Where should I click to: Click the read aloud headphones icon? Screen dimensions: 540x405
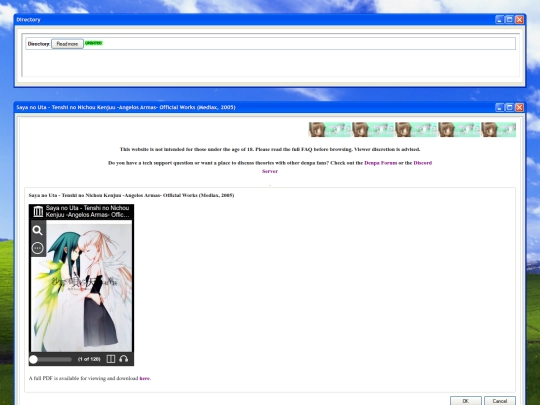(123, 359)
